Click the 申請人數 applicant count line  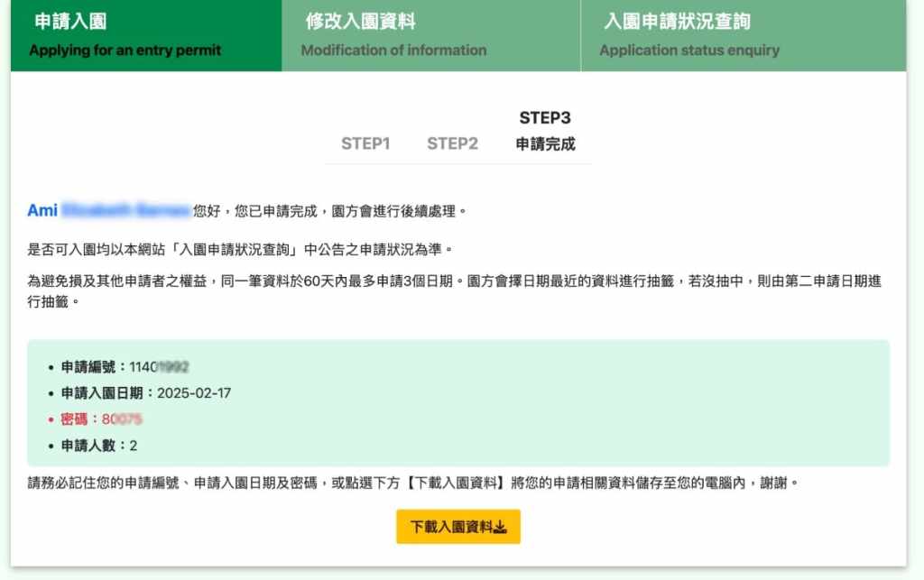click(x=98, y=446)
